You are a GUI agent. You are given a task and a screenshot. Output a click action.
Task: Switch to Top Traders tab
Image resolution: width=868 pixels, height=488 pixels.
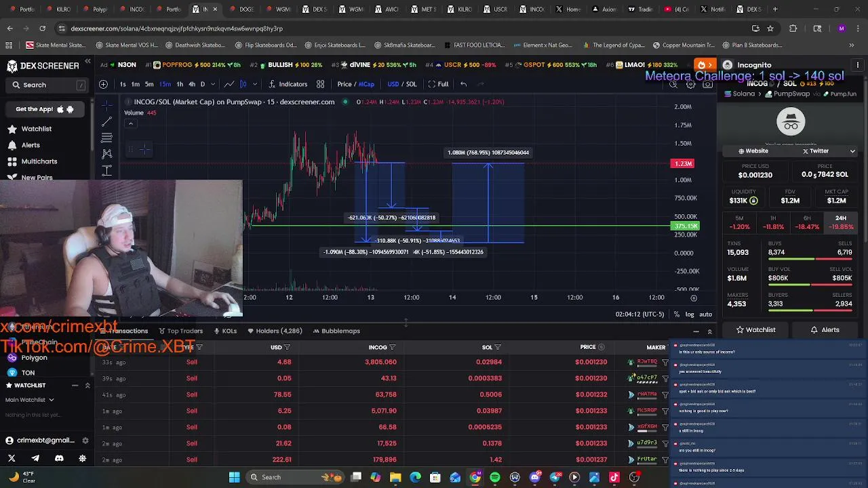[180, 331]
